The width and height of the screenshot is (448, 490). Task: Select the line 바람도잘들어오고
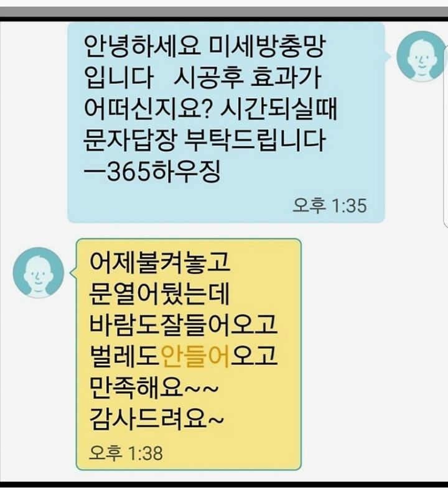click(x=183, y=325)
